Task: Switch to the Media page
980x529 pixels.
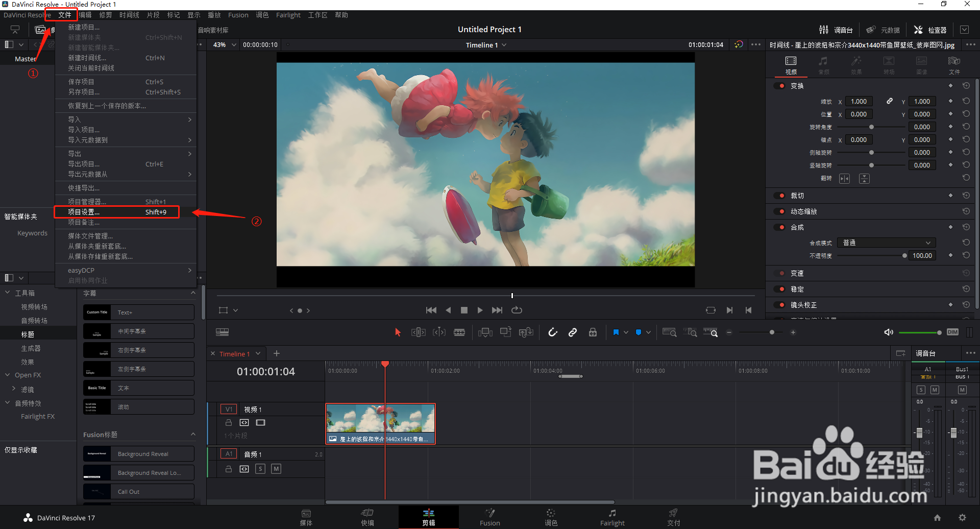Action: 306,517
